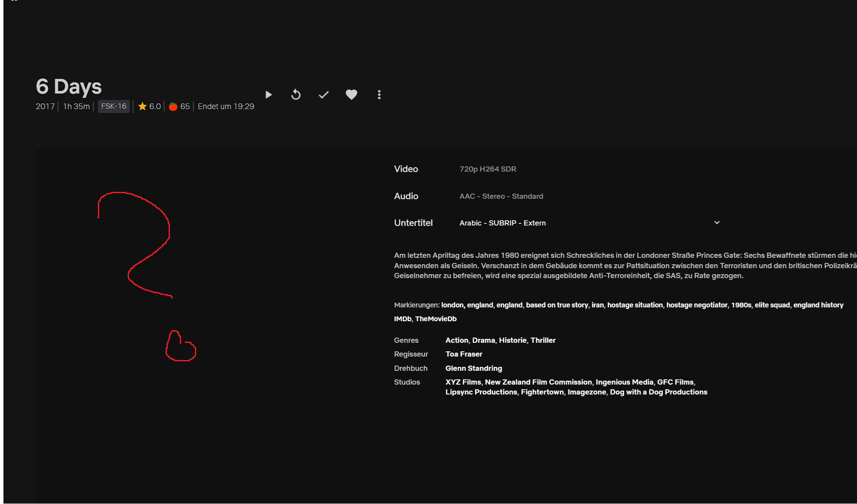Open the TheMovieDb link
857x504 pixels.
click(436, 319)
